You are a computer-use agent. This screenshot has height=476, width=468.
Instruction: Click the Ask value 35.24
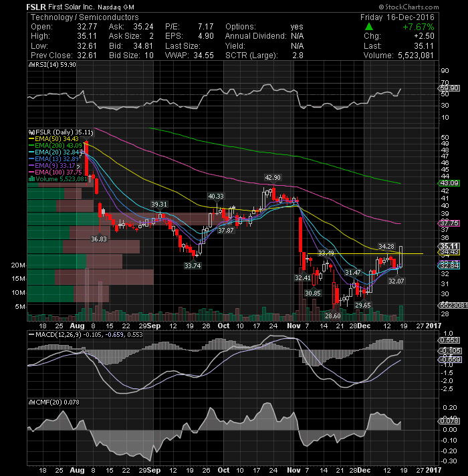(x=143, y=27)
